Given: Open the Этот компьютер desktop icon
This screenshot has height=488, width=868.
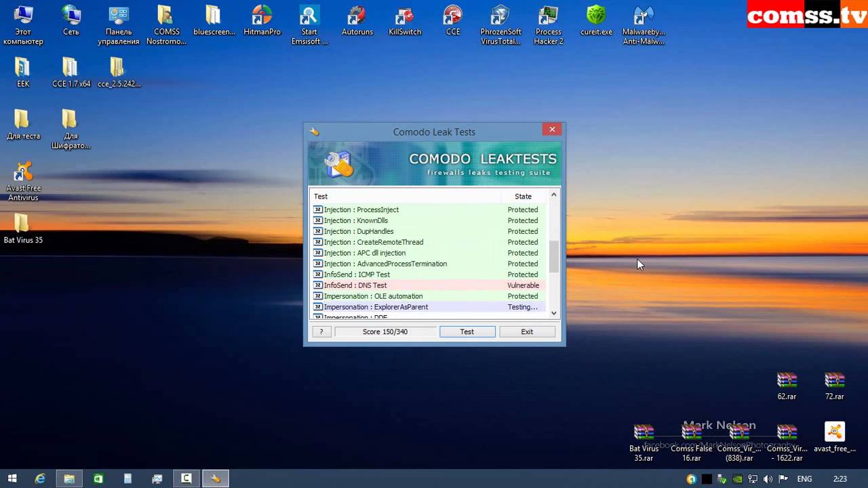Looking at the screenshot, I should (23, 24).
